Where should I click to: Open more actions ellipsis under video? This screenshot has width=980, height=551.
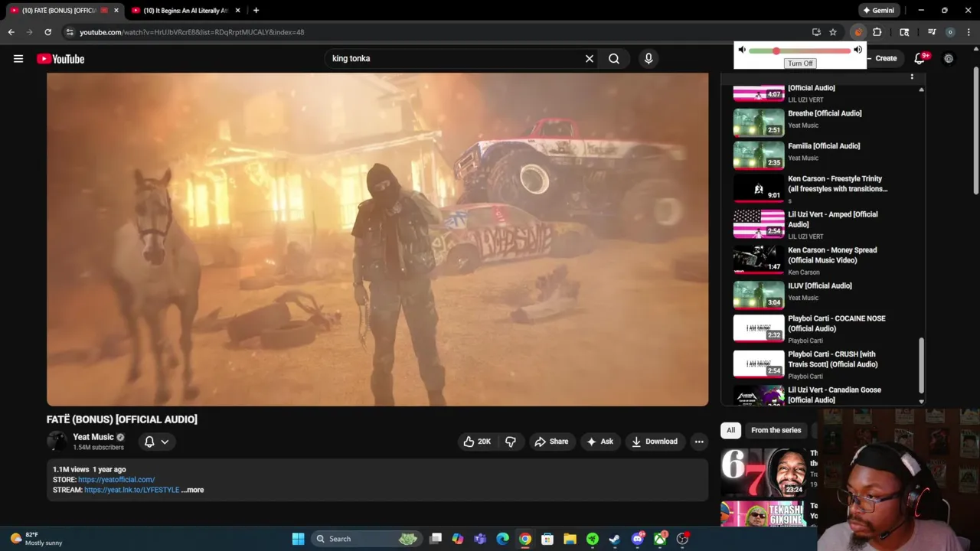click(699, 442)
